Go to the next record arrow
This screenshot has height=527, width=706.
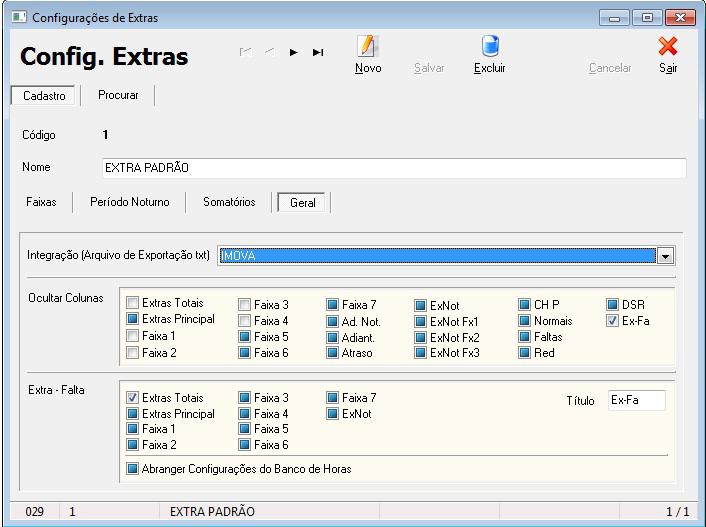click(x=293, y=52)
